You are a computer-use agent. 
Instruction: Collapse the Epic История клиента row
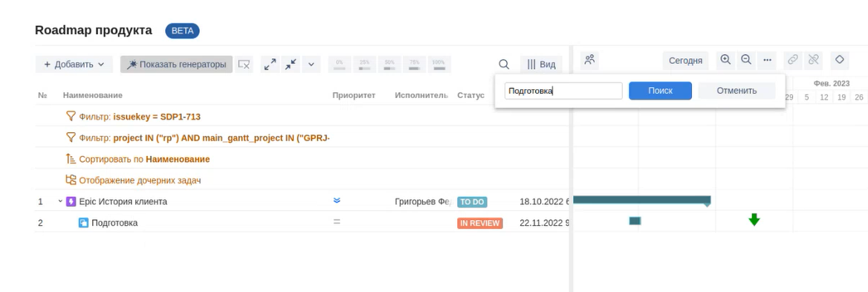tap(60, 201)
